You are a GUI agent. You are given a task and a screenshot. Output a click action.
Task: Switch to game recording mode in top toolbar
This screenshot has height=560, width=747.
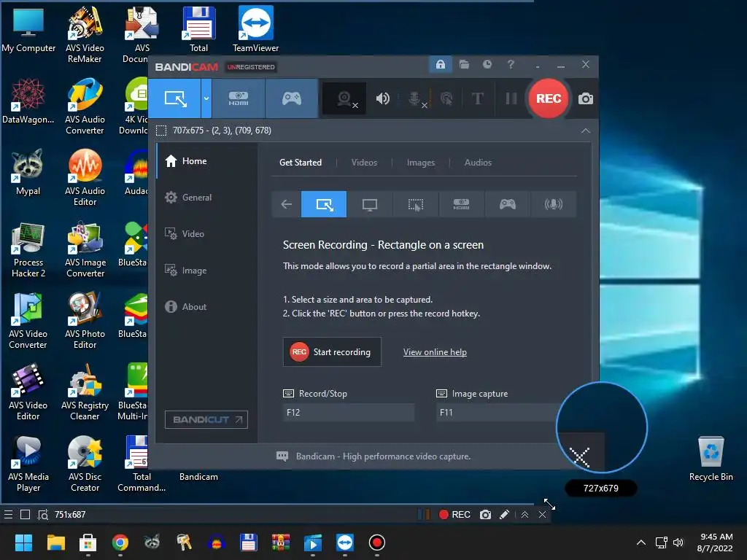pos(291,98)
